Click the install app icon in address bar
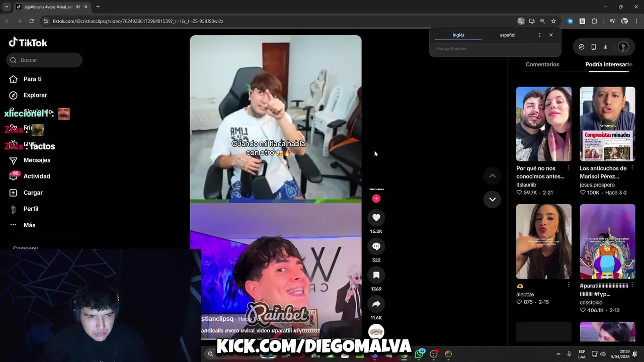The height and width of the screenshot is (362, 644). click(532, 21)
